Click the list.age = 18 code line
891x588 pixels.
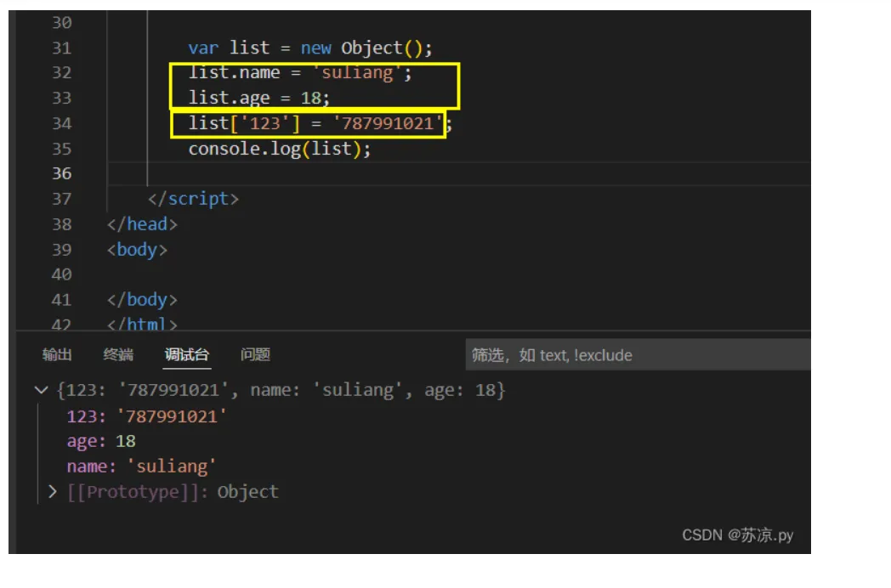coord(259,98)
